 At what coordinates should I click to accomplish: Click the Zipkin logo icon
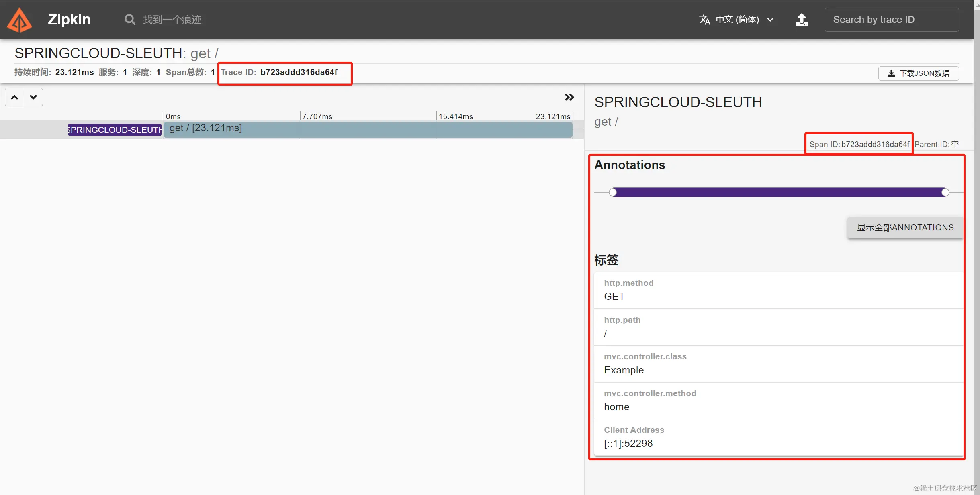click(x=19, y=20)
